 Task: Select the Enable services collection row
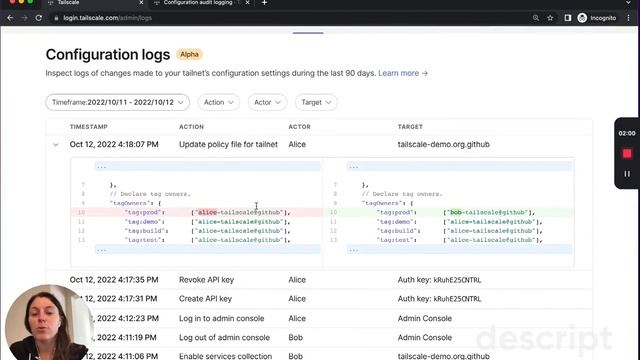tap(319, 354)
